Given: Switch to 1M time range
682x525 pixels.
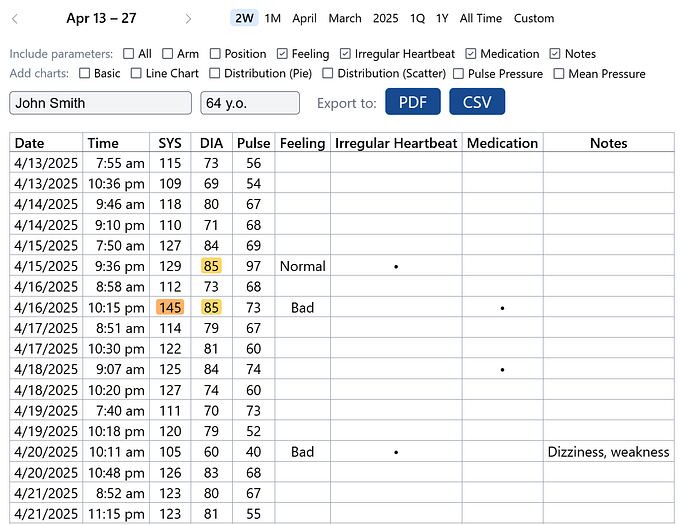Looking at the screenshot, I should (x=273, y=18).
